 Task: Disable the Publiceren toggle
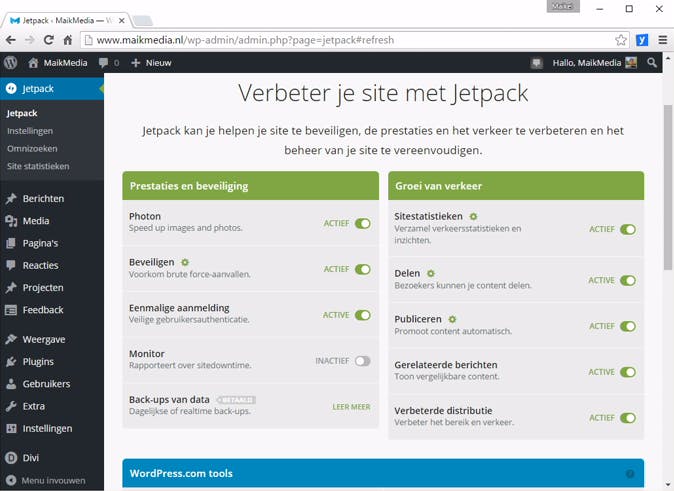628,326
